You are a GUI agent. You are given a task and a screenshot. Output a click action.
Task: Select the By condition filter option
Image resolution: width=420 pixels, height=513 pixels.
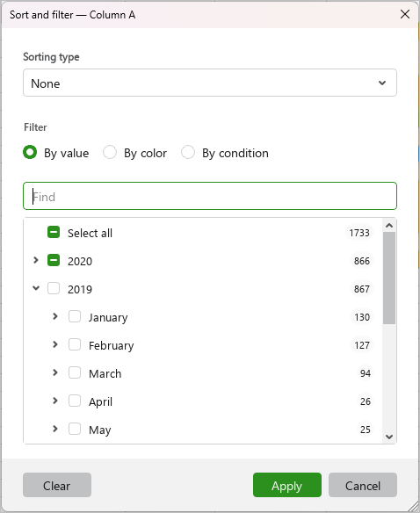tap(188, 153)
